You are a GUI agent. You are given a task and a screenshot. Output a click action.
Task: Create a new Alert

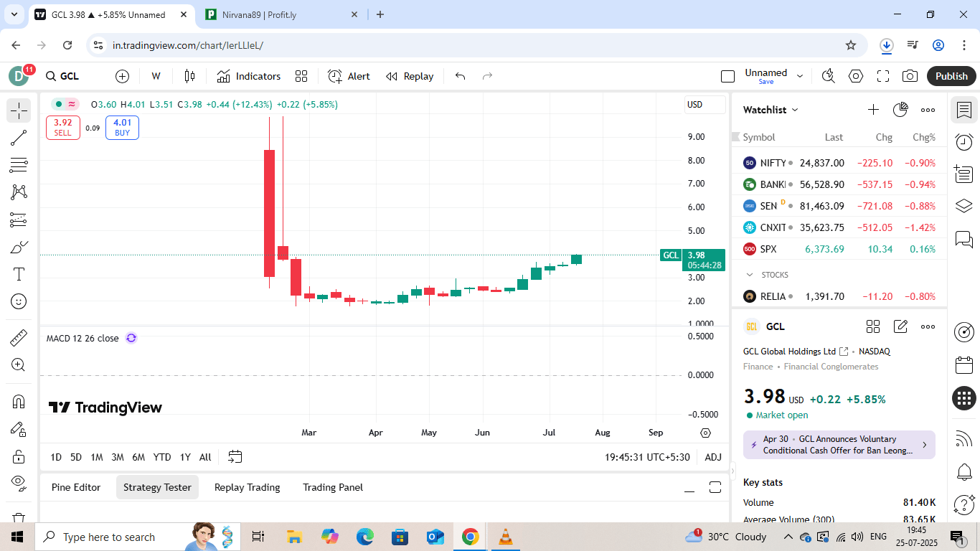coord(349,76)
